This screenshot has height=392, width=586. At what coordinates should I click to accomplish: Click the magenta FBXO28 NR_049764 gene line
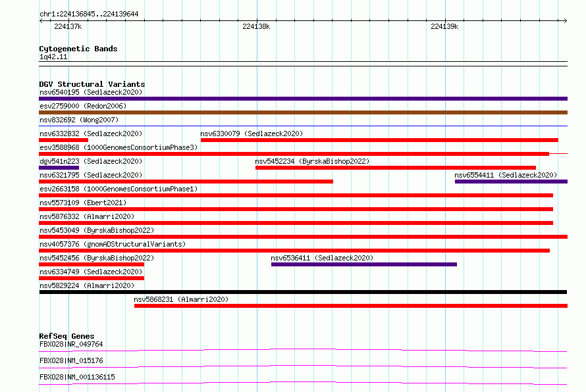303,350
